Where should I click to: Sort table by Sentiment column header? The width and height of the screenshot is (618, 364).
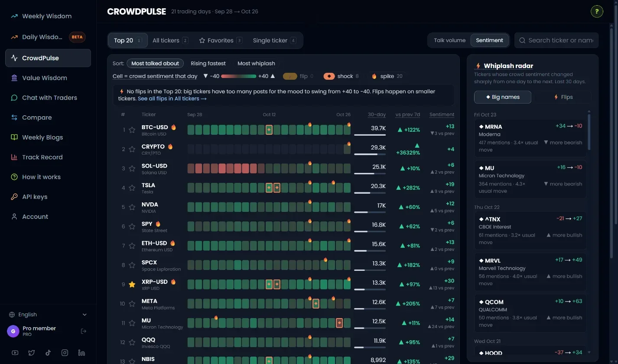[x=442, y=114]
